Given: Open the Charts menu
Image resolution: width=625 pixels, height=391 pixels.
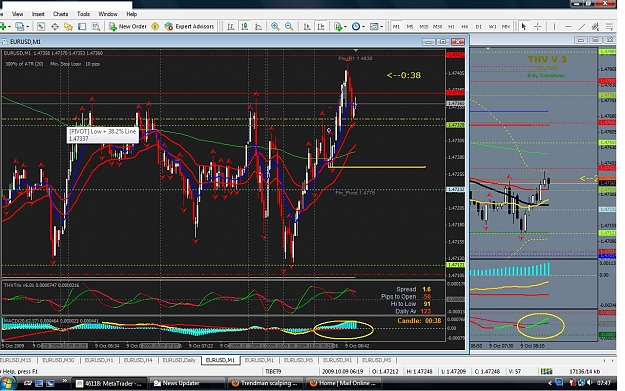Looking at the screenshot, I should pos(61,14).
